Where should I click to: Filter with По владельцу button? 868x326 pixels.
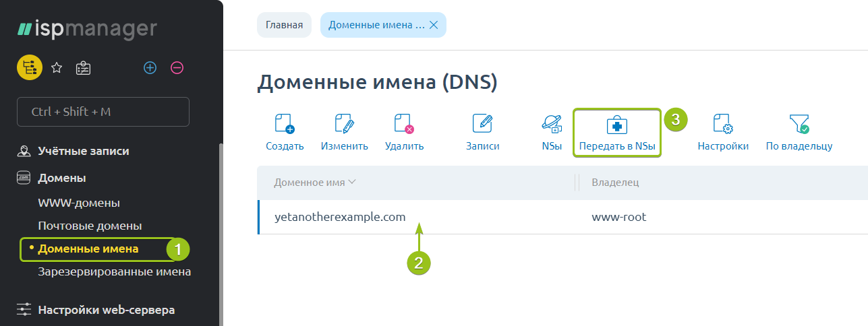[799, 132]
